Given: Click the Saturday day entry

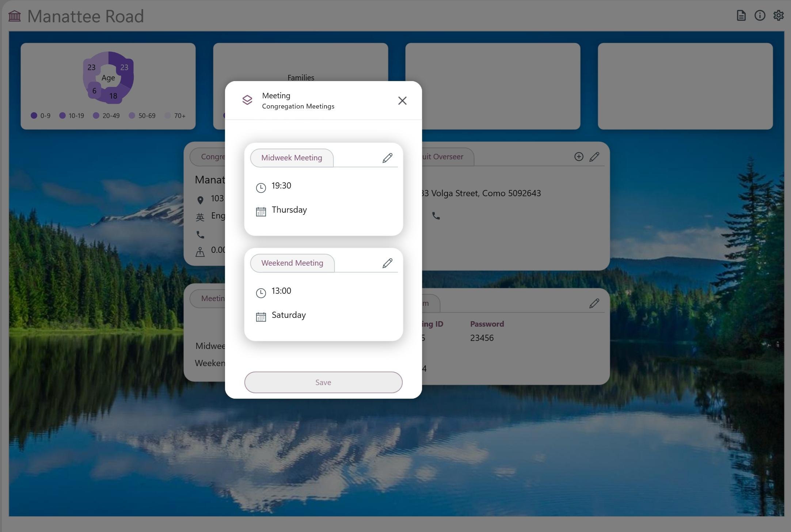Looking at the screenshot, I should point(288,315).
